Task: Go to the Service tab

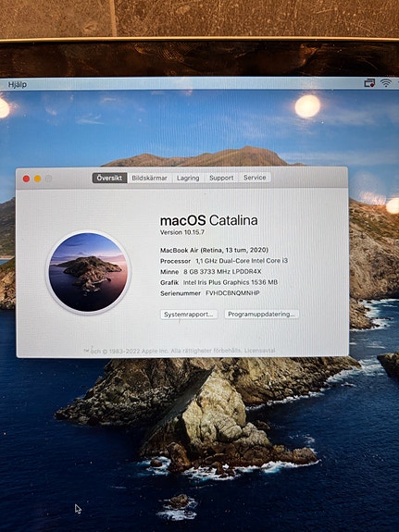Action: click(x=255, y=177)
